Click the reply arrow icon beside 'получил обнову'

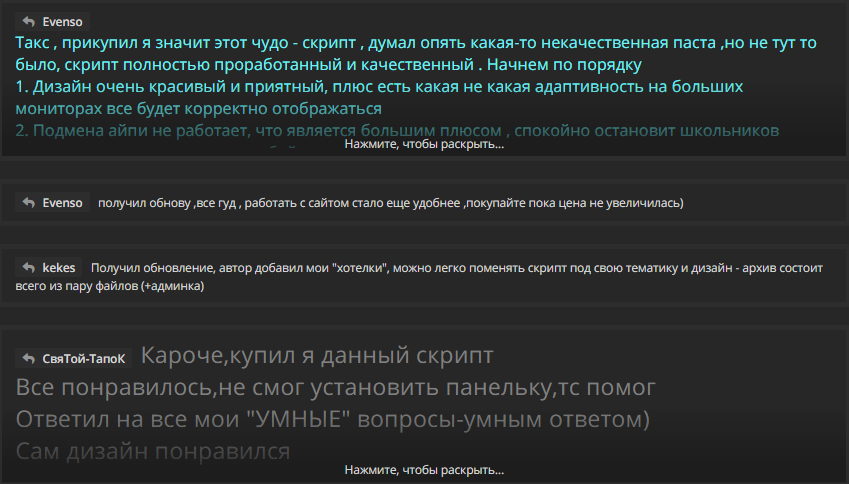pyautogui.click(x=29, y=202)
